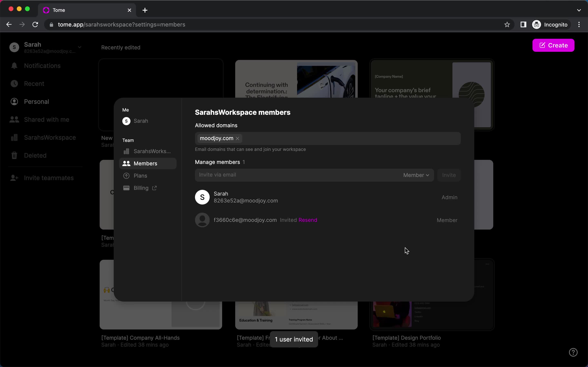Click the Personal icon in sidebar
Screen dimensions: 588x367
(x=14, y=102)
